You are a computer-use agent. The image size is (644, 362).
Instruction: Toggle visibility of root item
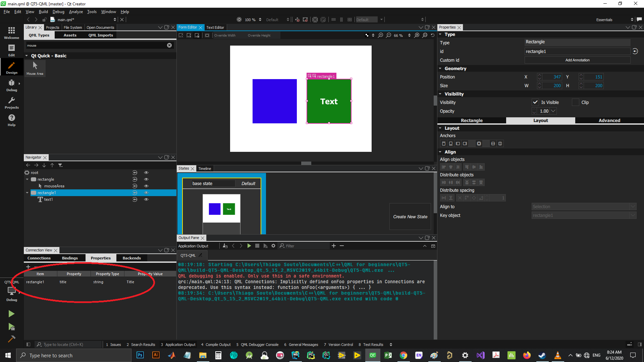[146, 173]
